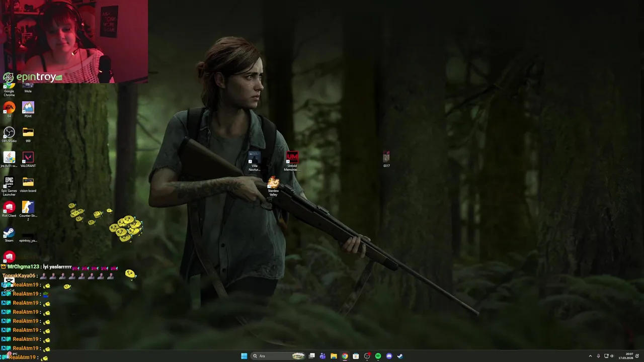The image size is (644, 362).
Task: Open the vision board folder
Action: tap(28, 185)
